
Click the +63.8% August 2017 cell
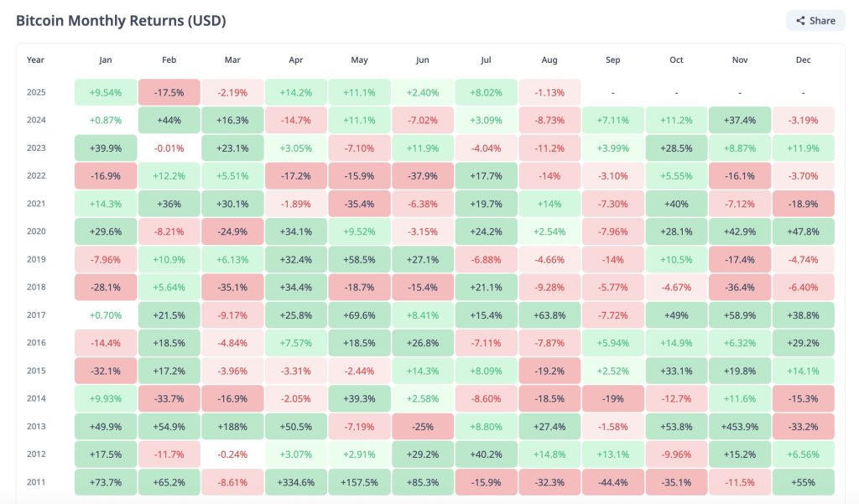click(549, 315)
